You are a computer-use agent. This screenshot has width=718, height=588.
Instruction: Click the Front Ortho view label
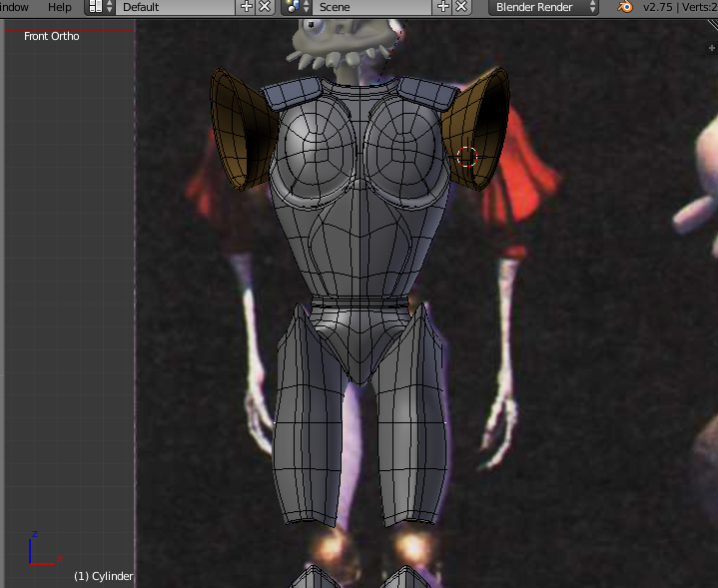click(51, 36)
